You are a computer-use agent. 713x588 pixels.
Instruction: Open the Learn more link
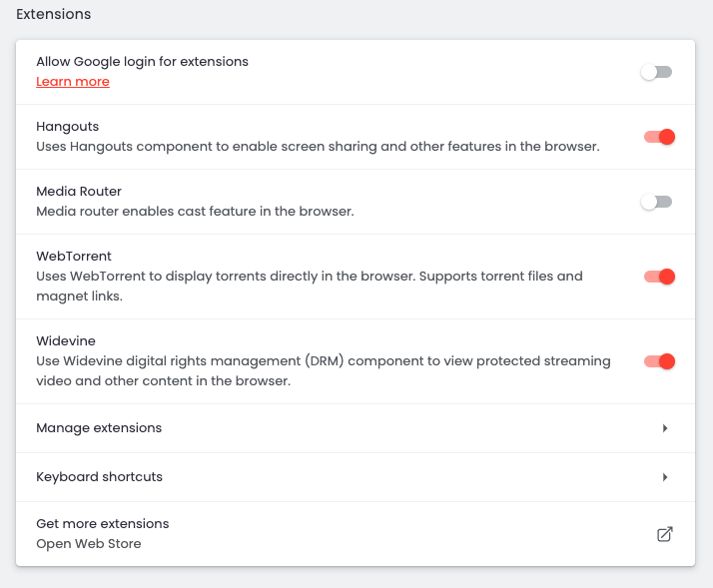[73, 82]
